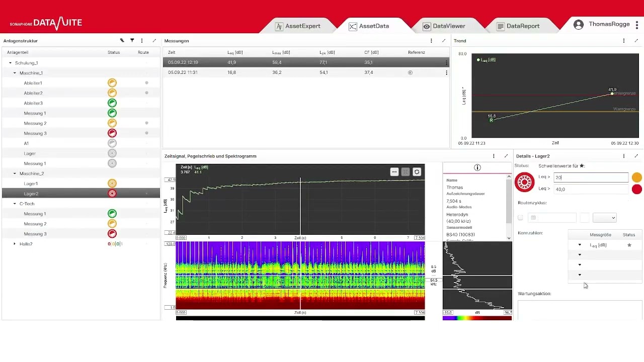Collapse the Maschine_2 tree node
Image resolution: width=644 pixels, height=362 pixels.
(15, 173)
